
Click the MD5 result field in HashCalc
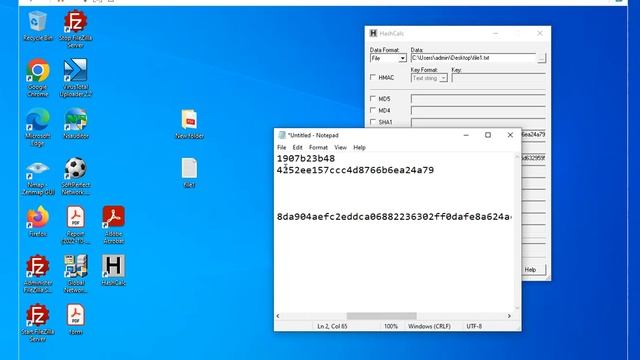pyautogui.click(x=478, y=99)
